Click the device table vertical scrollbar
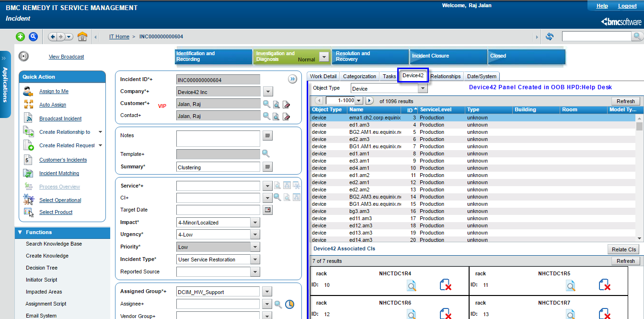 [x=639, y=177]
